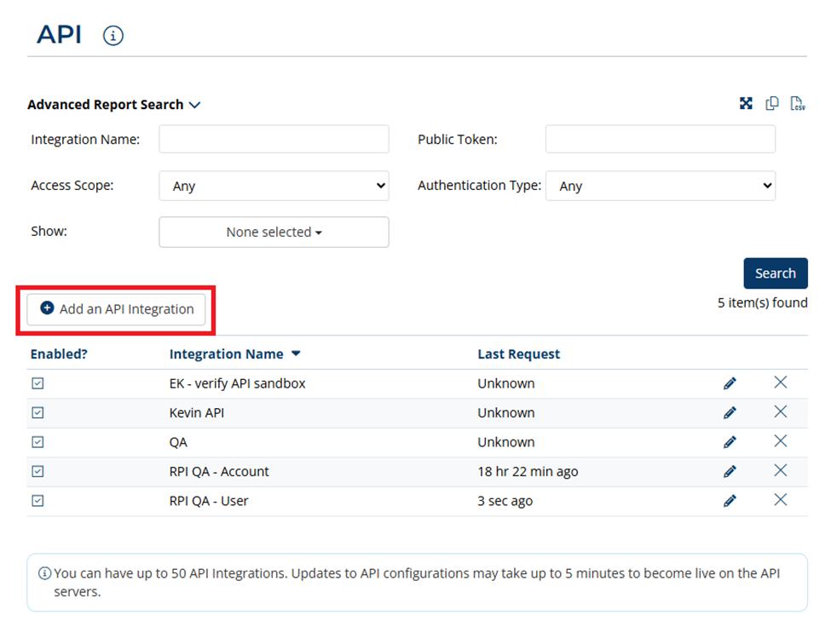Click the Search button
This screenshot has width=831, height=644.
[x=775, y=273]
